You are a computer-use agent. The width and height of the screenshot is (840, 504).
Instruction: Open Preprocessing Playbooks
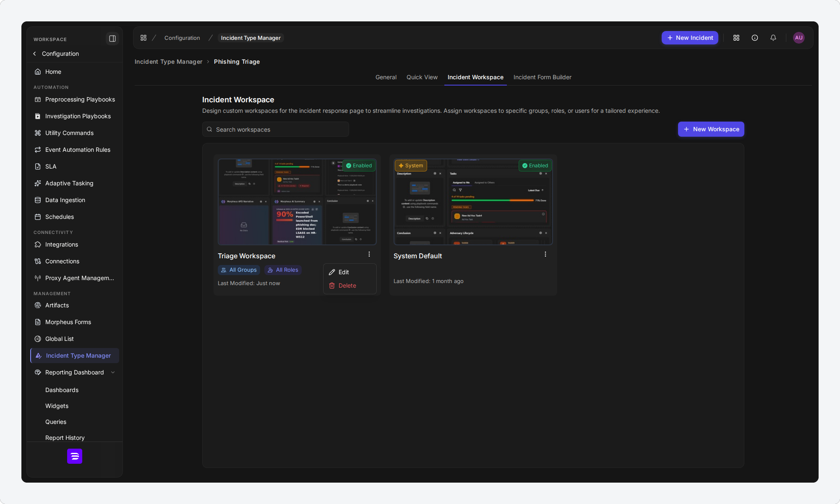click(x=75, y=99)
